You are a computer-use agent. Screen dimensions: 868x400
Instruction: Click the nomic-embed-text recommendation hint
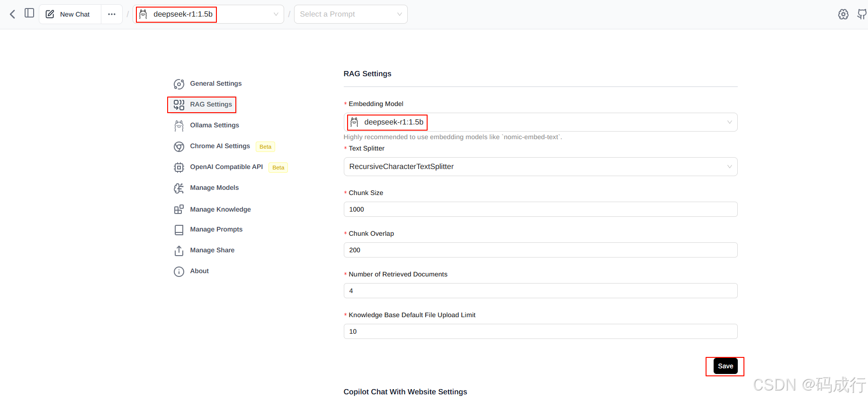click(x=453, y=137)
